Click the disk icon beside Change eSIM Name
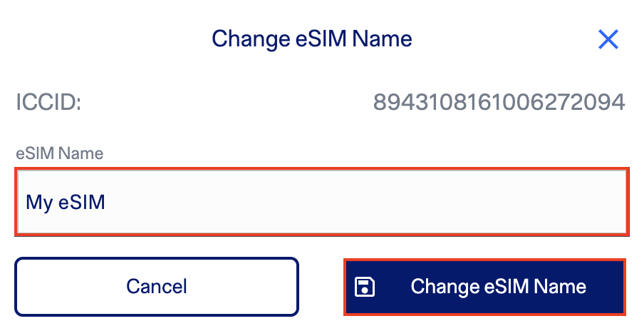The width and height of the screenshot is (644, 331). point(365,287)
